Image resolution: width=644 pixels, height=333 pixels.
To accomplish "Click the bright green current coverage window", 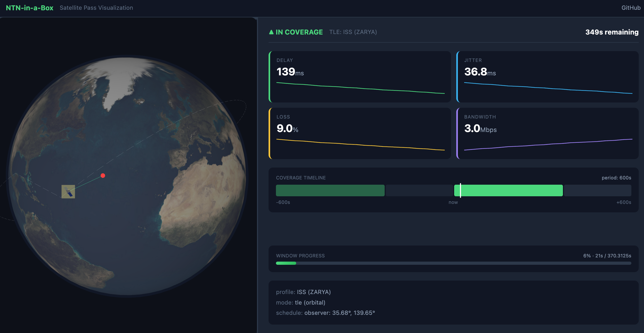I will coord(508,190).
